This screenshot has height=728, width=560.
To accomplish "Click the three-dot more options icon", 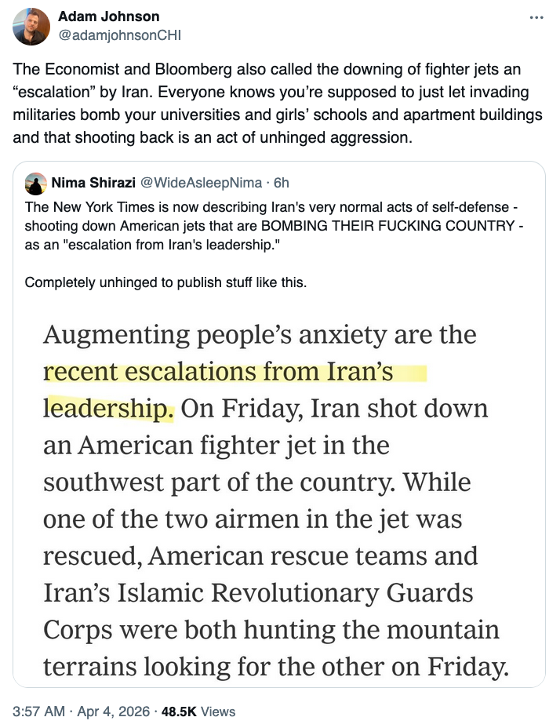I will pos(536,16).
